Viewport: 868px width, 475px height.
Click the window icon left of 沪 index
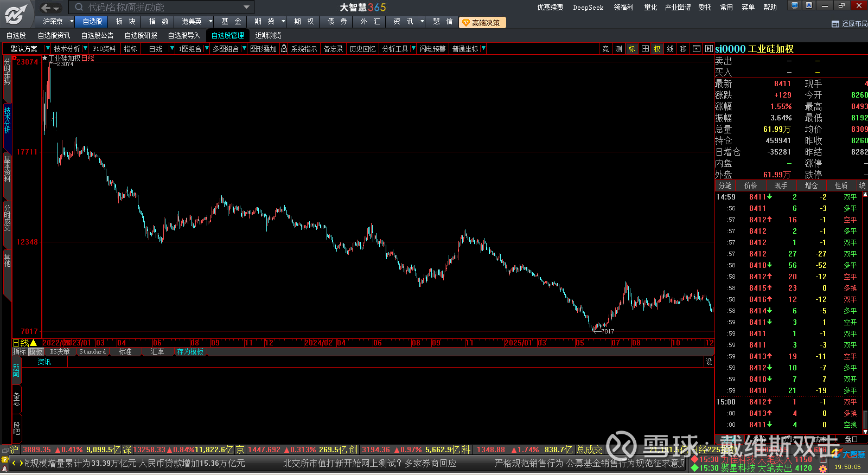(x=5, y=450)
